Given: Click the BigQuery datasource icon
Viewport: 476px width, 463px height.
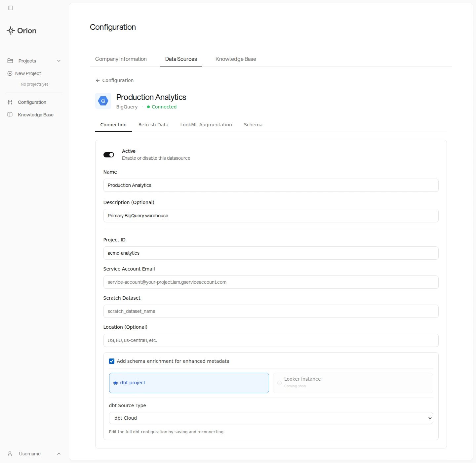Looking at the screenshot, I should click(x=103, y=101).
